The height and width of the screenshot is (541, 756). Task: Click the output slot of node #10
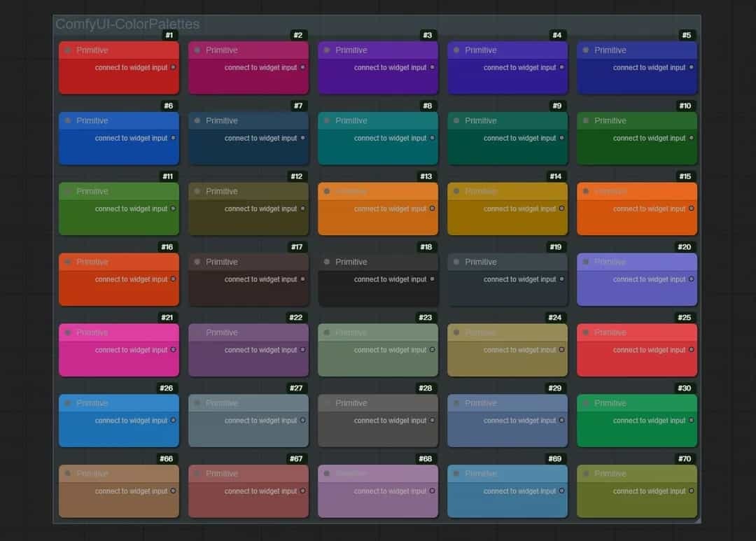[691, 138]
